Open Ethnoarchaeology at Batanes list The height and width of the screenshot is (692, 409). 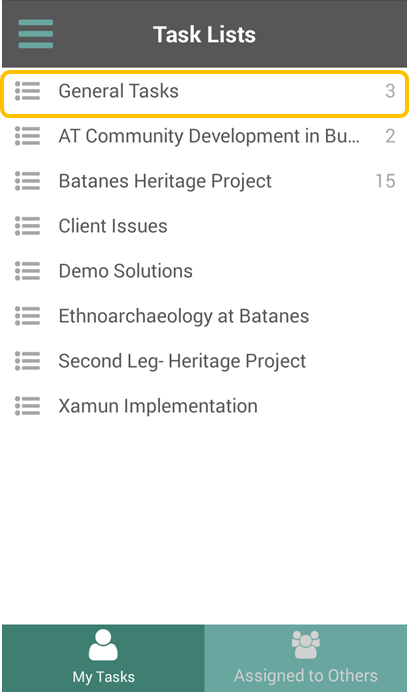point(204,316)
